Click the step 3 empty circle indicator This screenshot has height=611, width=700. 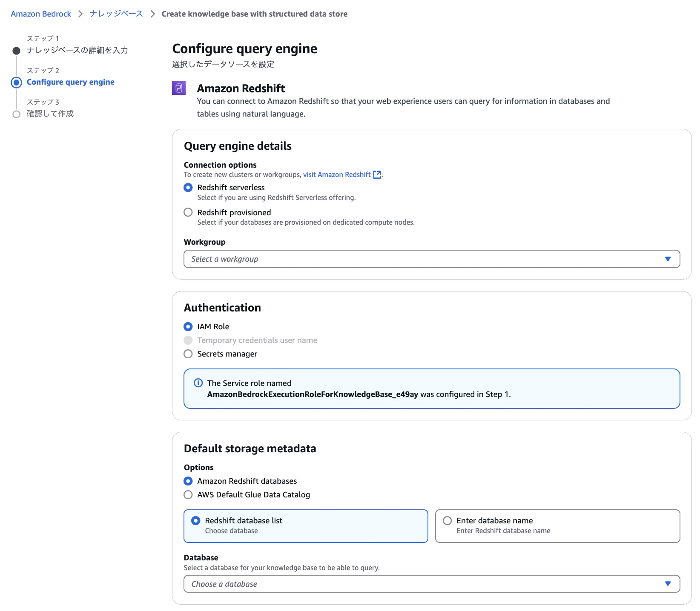tap(16, 114)
